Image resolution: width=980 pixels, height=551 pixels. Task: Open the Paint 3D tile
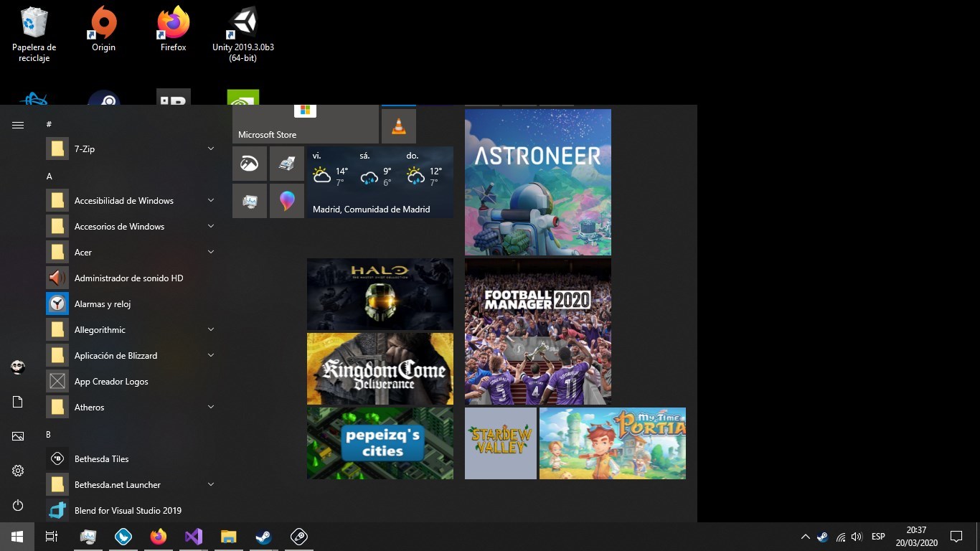pyautogui.click(x=287, y=201)
